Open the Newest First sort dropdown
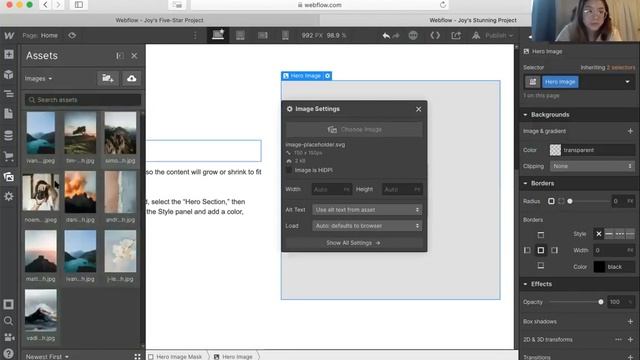The image size is (640, 360). [x=47, y=356]
